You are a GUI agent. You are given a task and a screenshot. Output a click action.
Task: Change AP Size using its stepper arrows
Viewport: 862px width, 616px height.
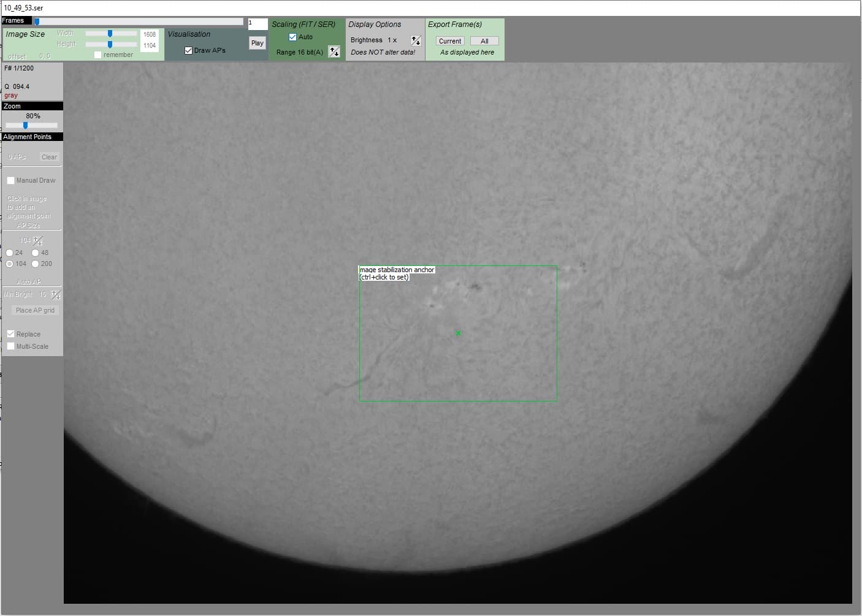(x=37, y=240)
